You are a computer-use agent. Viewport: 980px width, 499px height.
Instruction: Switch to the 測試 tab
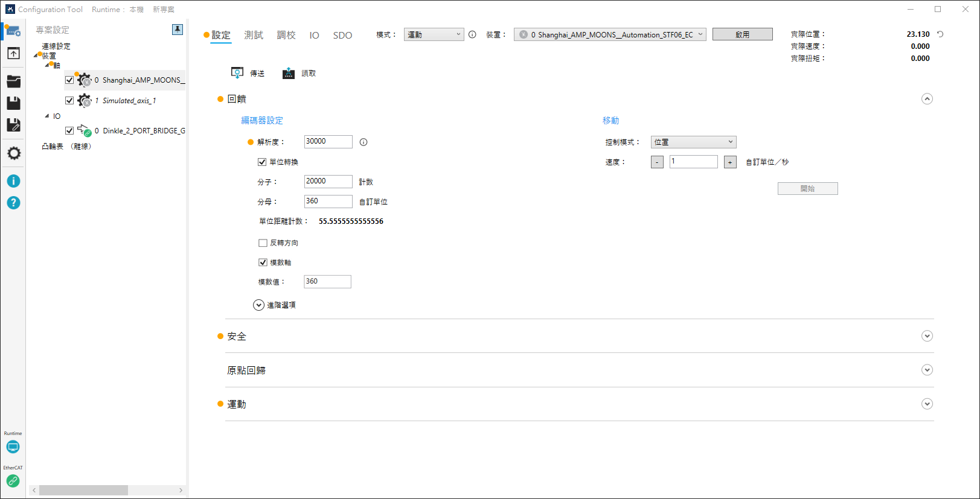(254, 35)
